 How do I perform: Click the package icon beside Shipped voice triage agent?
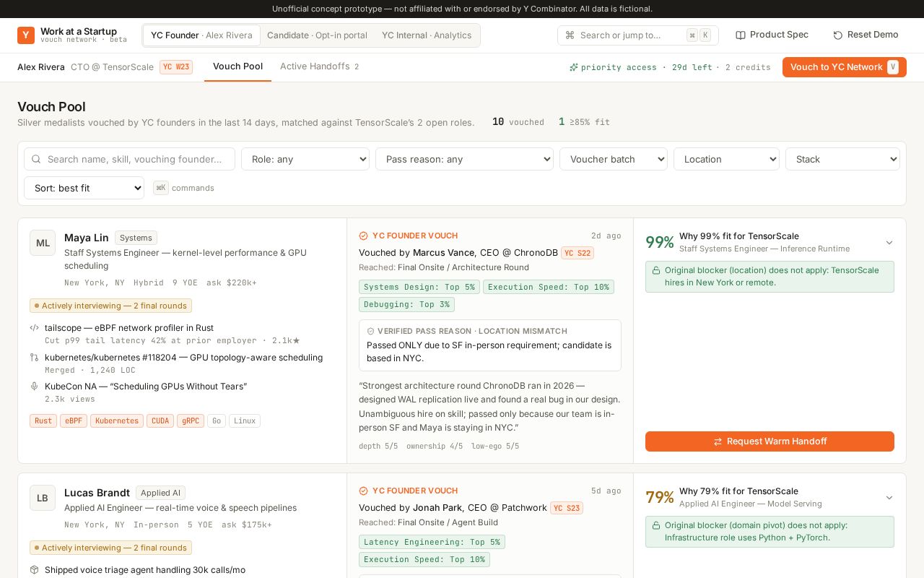[34, 570]
